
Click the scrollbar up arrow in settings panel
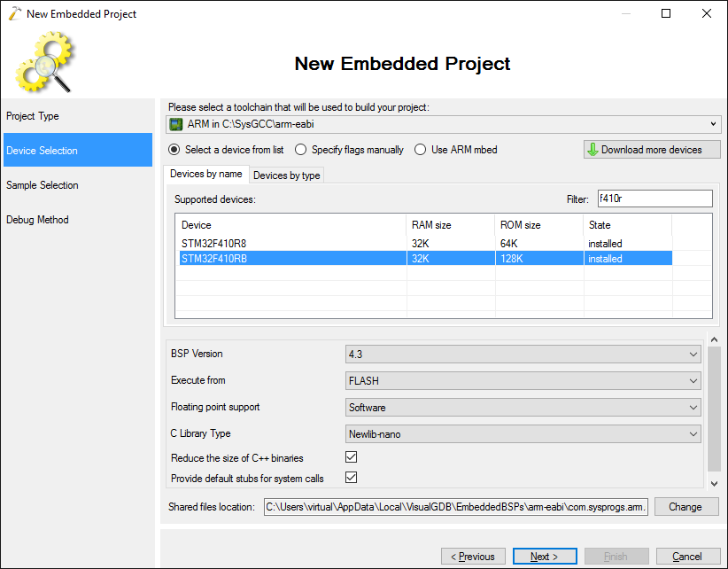714,339
